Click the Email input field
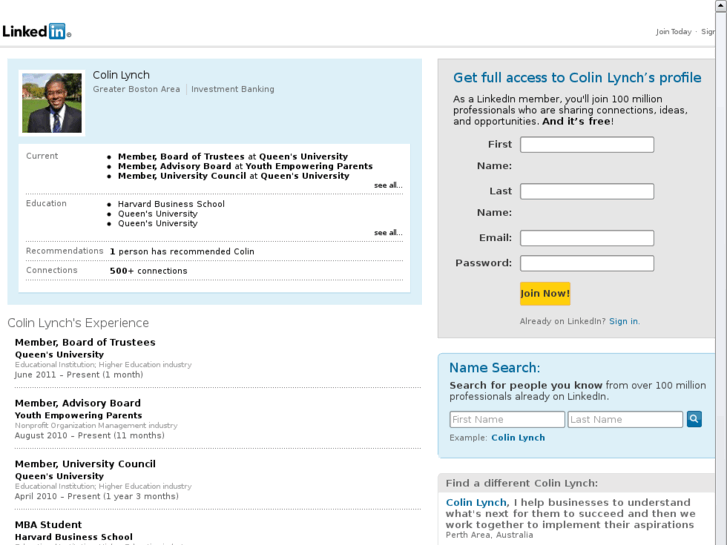727x545 pixels. pyautogui.click(x=587, y=238)
